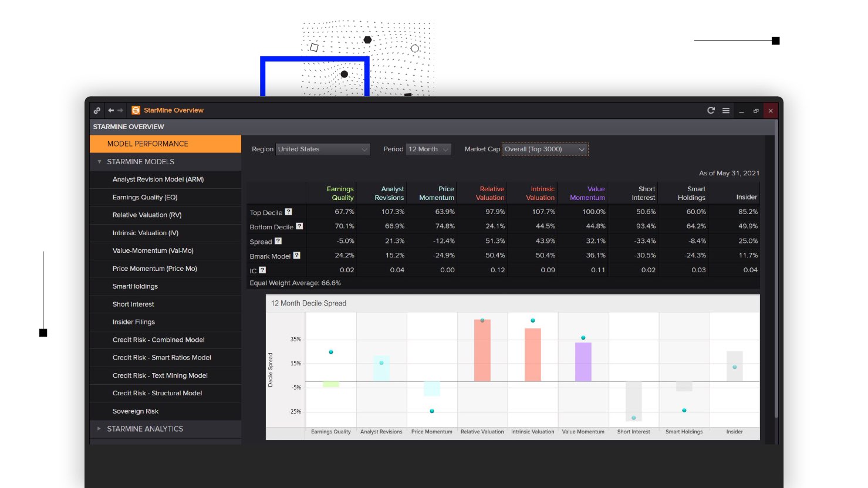Open help for Bottom Decile row
Viewport: 868px width, 488px height.
(299, 226)
